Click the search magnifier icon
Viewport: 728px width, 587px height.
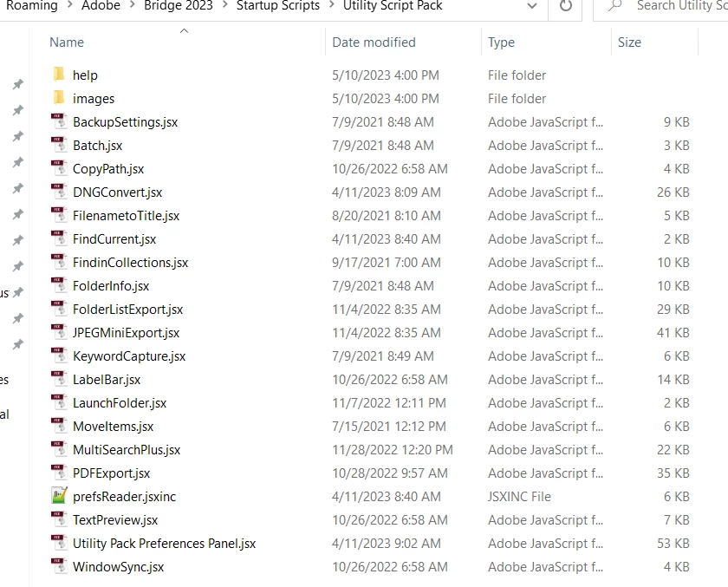point(615,6)
